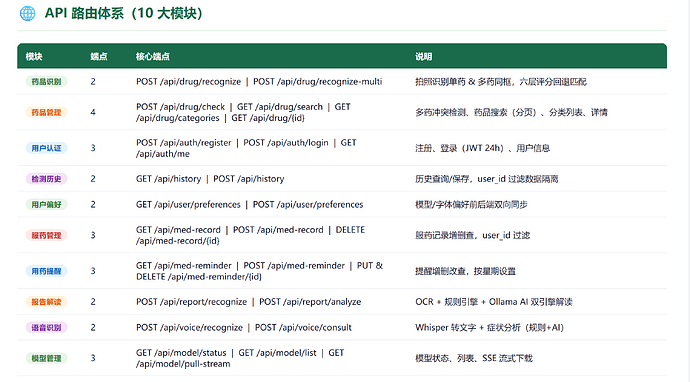The height and width of the screenshot is (382, 690).
Task: Click description 多药冲突检测、药品搜索
Action: tap(511, 112)
